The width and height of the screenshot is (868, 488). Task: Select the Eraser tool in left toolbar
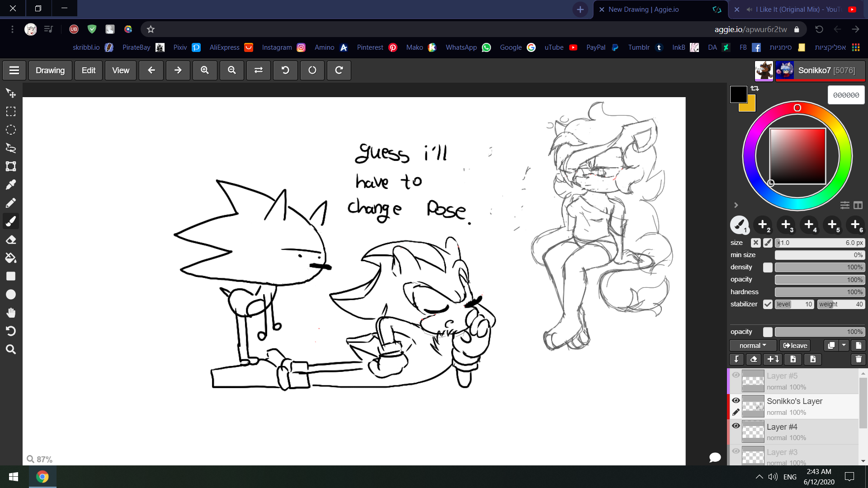11,240
